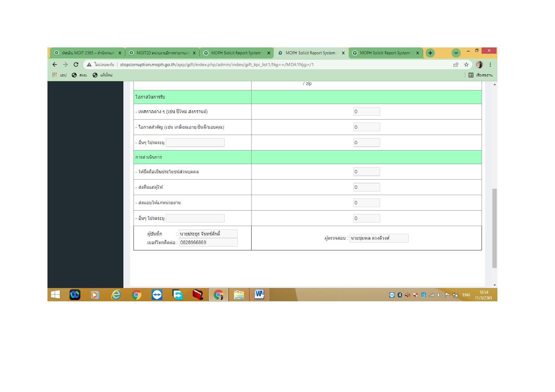Viewport: 555px width, 392px height.
Task: Open File Explorer from taskbar
Action: coord(239,295)
